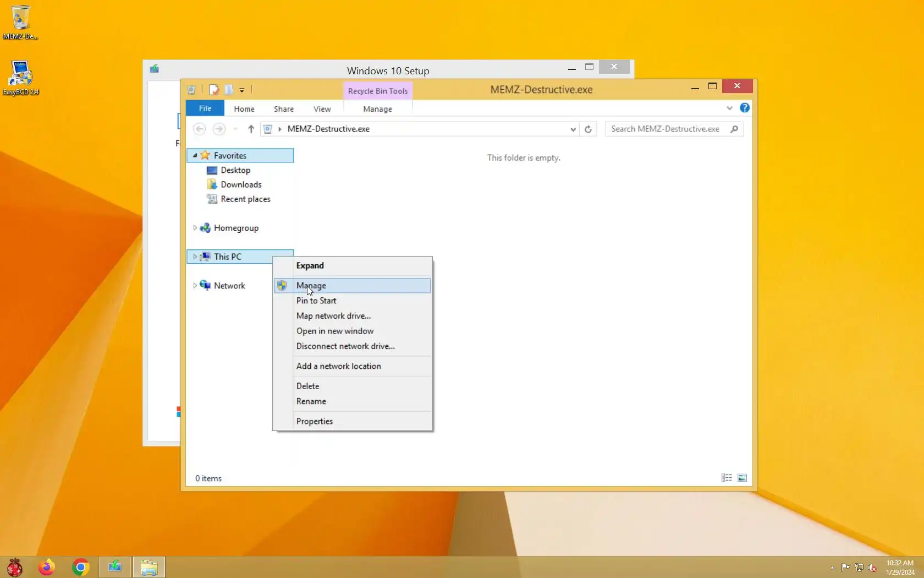Open Explorer Help question mark icon

click(x=745, y=108)
